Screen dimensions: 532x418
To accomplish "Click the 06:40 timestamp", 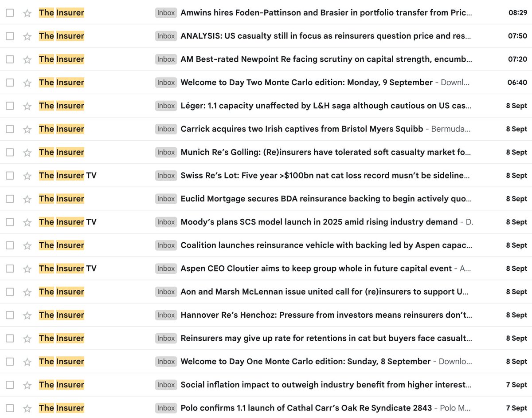I will tap(518, 83).
